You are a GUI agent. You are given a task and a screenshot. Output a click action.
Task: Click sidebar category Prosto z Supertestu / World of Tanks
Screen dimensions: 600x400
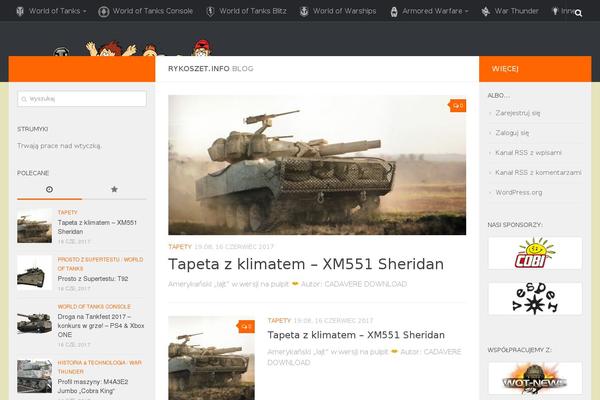[x=100, y=264]
